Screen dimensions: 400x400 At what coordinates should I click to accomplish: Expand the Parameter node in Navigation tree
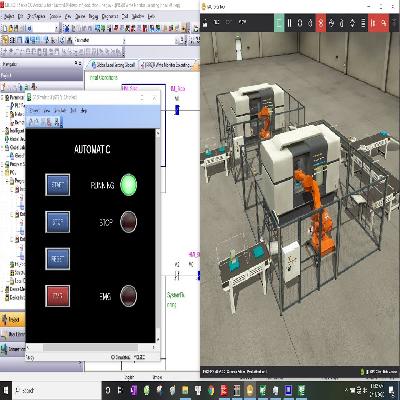pyautogui.click(x=3, y=98)
